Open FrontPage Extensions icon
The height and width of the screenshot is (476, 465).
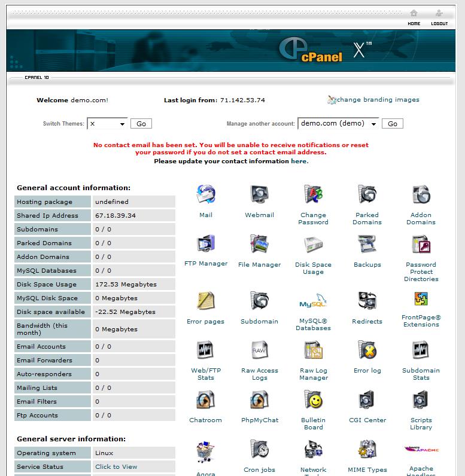click(421, 299)
